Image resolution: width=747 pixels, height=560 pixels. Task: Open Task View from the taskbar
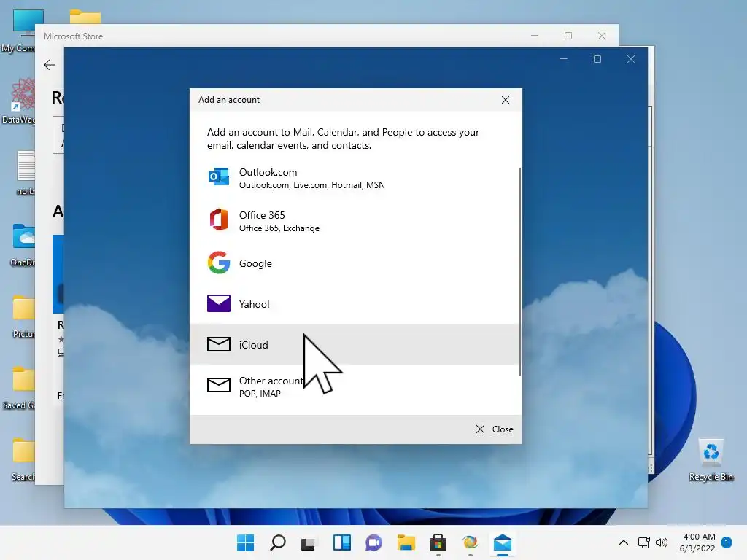click(x=309, y=542)
